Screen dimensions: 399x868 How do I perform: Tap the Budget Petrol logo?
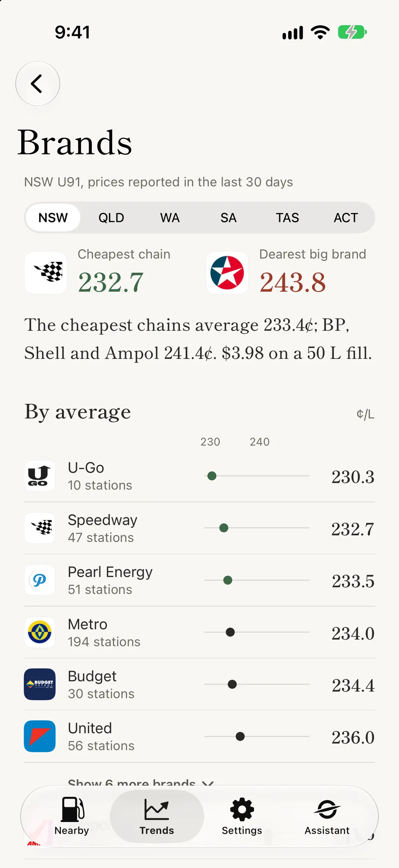(x=40, y=684)
